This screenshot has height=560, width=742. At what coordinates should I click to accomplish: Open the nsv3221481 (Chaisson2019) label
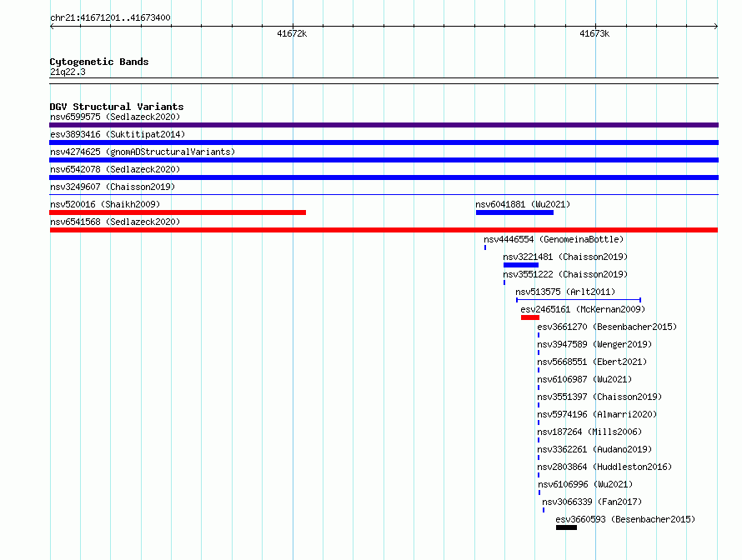565,257
